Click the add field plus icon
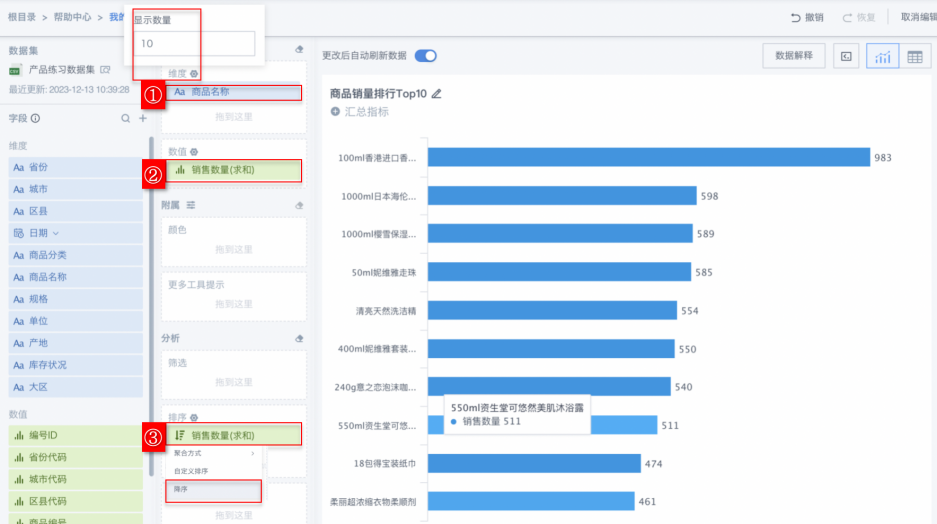Screen dimensions: 937x524 pyautogui.click(x=142, y=118)
